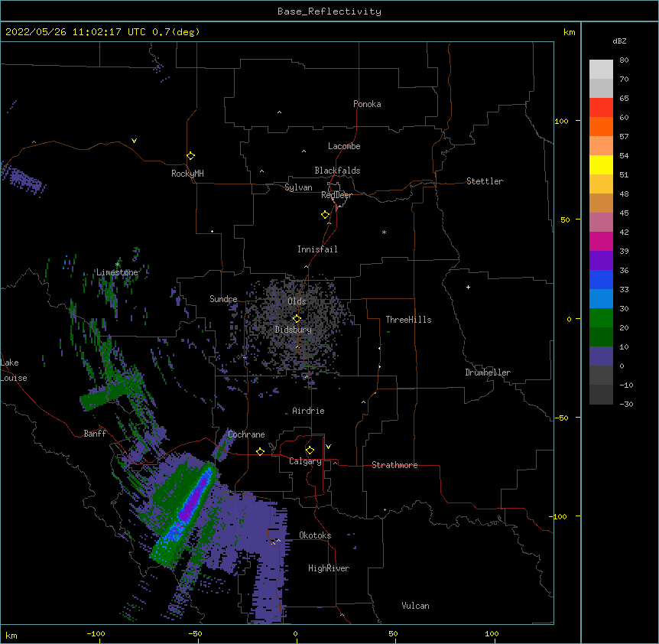Click the Drumheller city label
The height and width of the screenshot is (644, 659).
pyautogui.click(x=488, y=372)
